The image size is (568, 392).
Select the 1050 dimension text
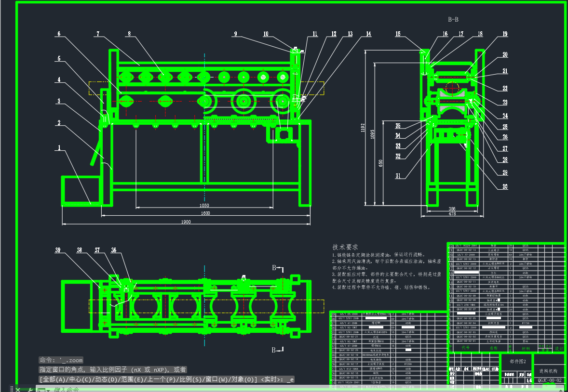[x=204, y=205]
